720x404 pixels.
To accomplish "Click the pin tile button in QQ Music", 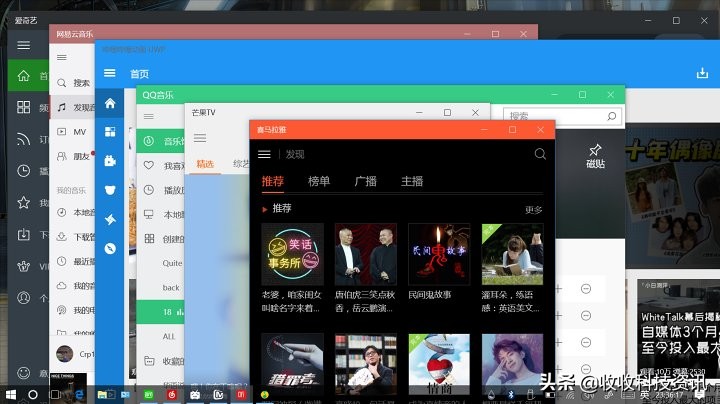I will [x=595, y=156].
